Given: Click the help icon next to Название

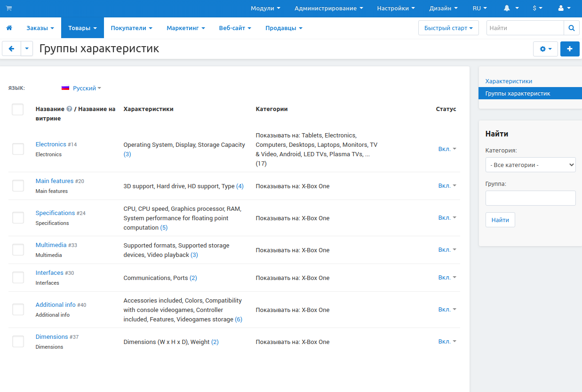Looking at the screenshot, I should tap(69, 109).
